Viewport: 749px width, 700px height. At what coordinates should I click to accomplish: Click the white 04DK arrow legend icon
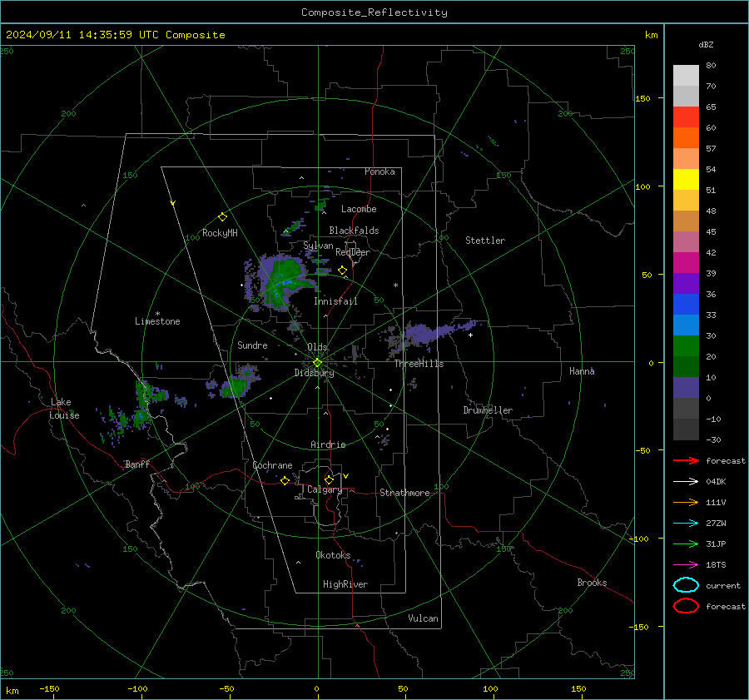point(686,481)
